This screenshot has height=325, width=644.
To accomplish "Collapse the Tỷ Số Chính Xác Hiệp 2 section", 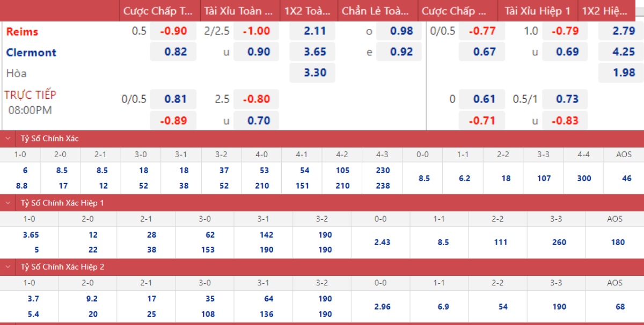I will 8,267.
